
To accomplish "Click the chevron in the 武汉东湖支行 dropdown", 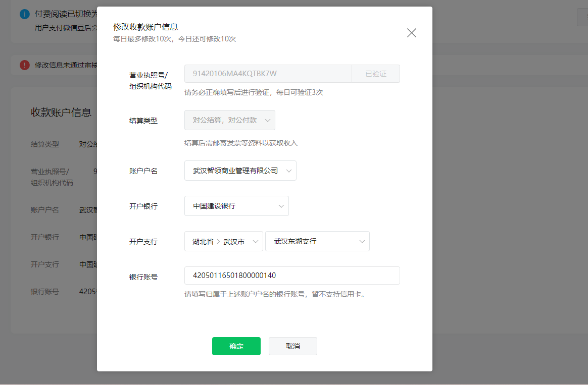I will tap(362, 242).
